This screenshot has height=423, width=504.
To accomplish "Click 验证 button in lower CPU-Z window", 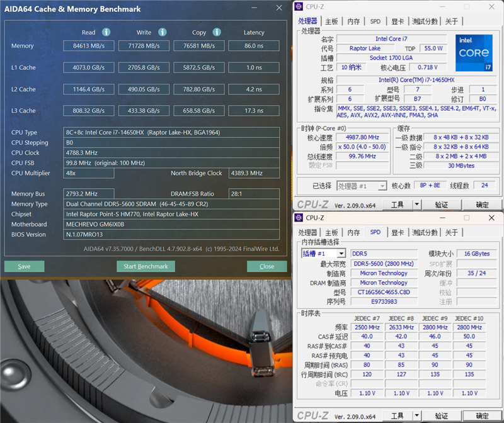I will (442, 415).
